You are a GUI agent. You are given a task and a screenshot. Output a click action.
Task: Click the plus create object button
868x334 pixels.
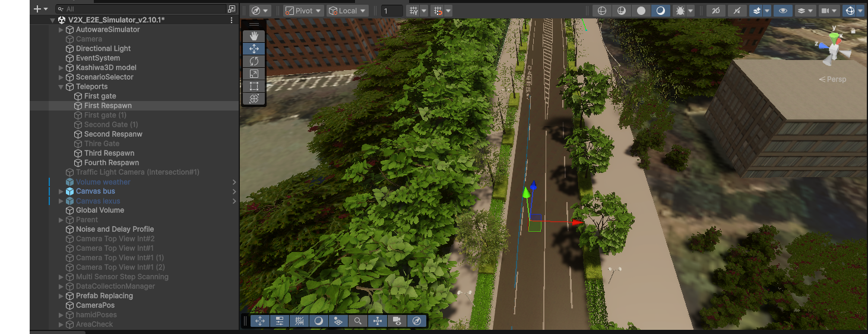[x=40, y=9]
